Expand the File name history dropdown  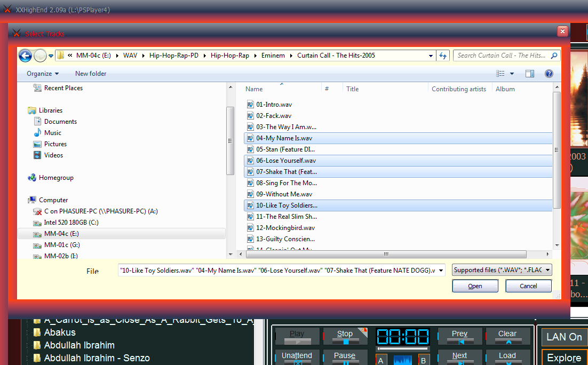click(441, 271)
